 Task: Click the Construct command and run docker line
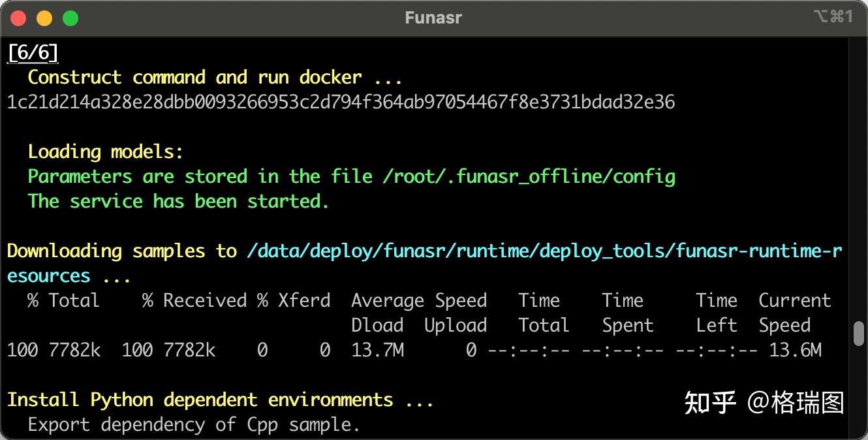coord(215,77)
